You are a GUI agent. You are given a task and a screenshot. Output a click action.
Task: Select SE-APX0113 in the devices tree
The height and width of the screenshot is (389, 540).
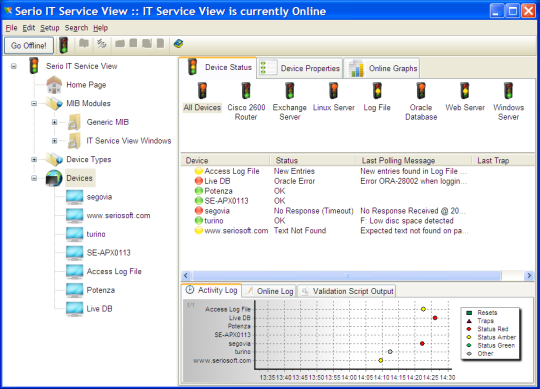pyautogui.click(x=108, y=253)
